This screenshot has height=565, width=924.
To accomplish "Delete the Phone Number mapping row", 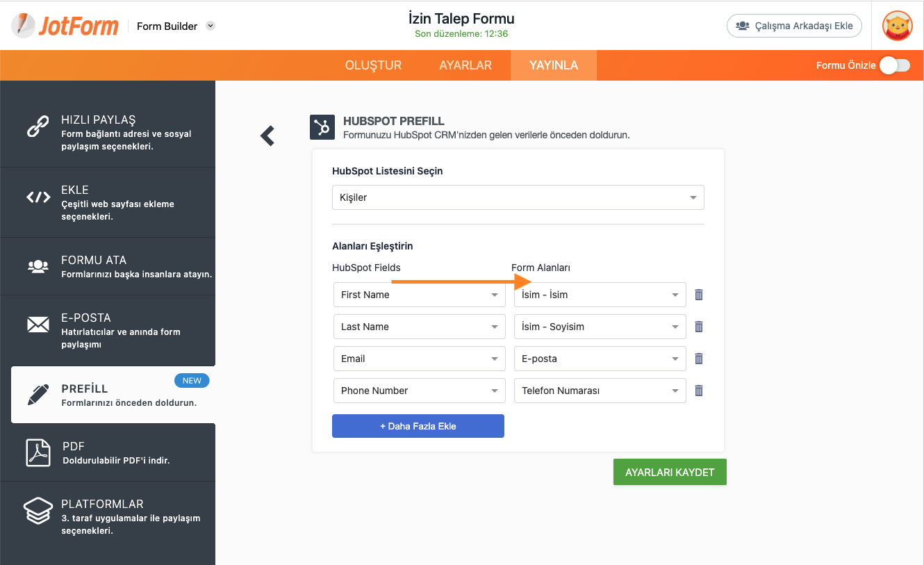I will 699,391.
